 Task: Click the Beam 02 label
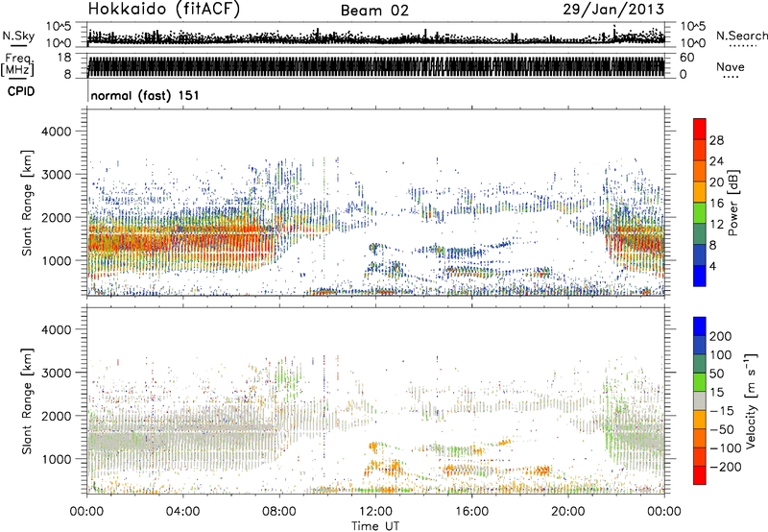pos(374,11)
